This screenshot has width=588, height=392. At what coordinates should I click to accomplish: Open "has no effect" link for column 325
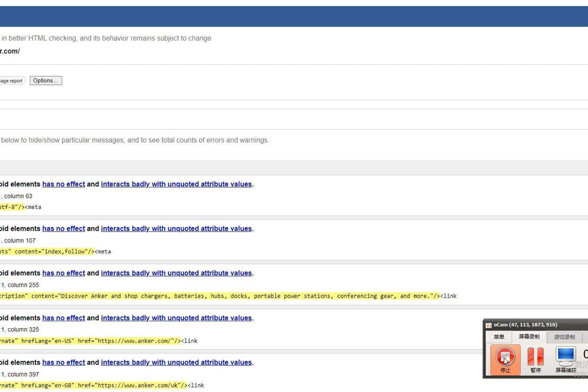tap(64, 318)
